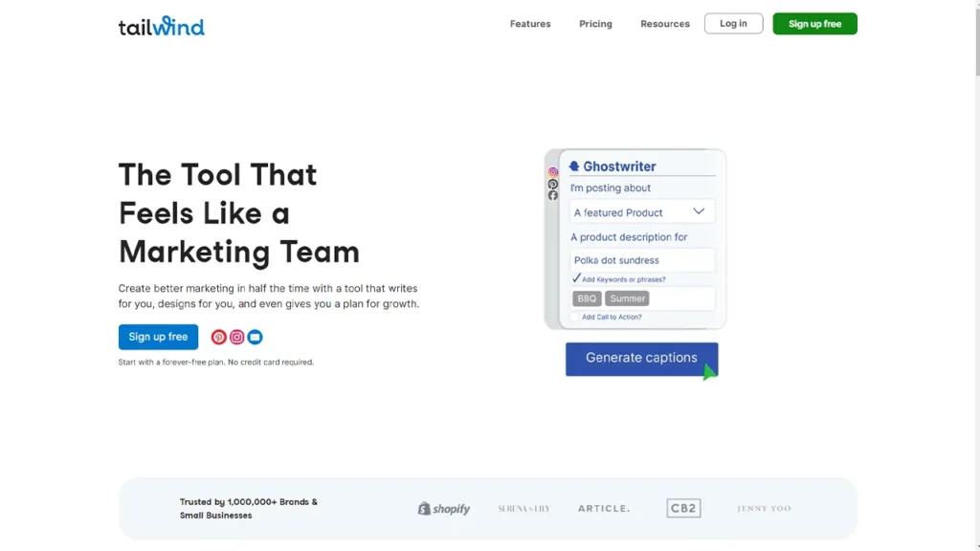Screen dimensions: 980x551
Task: Select Instagram icon on Ghostwriter sidebar
Action: (553, 173)
